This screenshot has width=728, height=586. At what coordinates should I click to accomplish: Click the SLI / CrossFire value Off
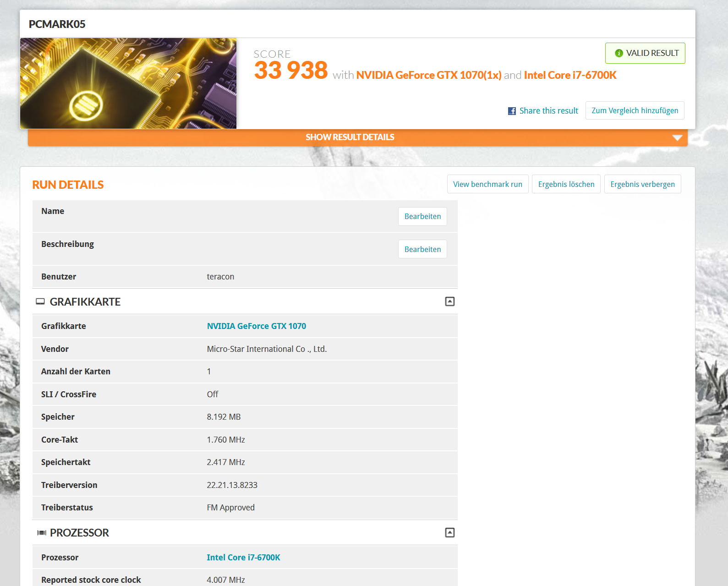(213, 394)
